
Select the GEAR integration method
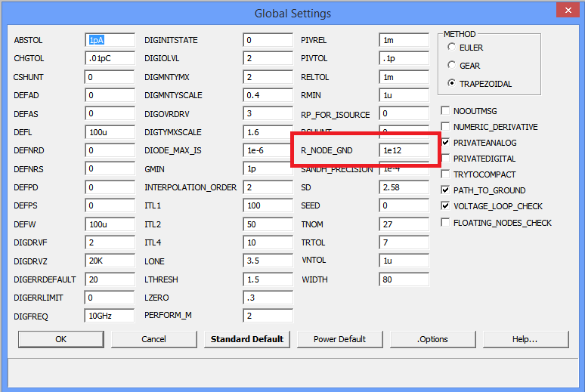(x=452, y=66)
